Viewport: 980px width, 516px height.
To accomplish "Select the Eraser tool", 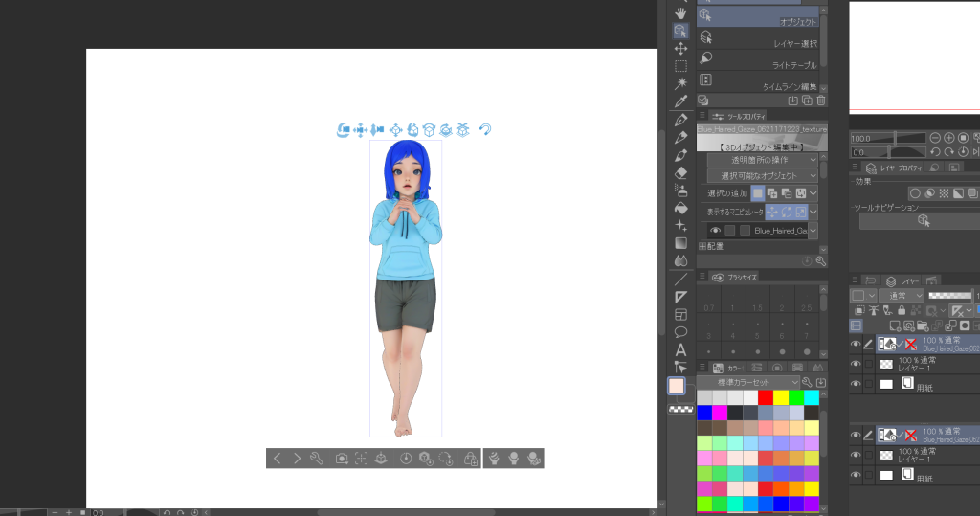I will 680,172.
